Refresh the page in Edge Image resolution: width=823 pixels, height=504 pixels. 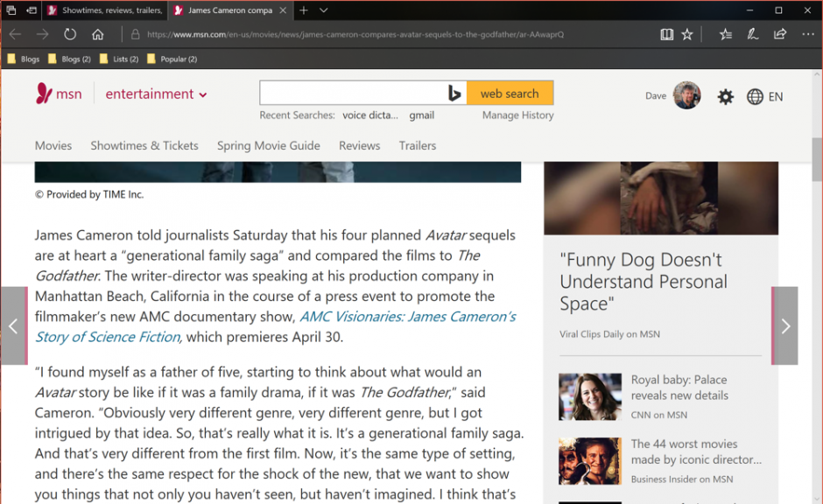tap(70, 34)
